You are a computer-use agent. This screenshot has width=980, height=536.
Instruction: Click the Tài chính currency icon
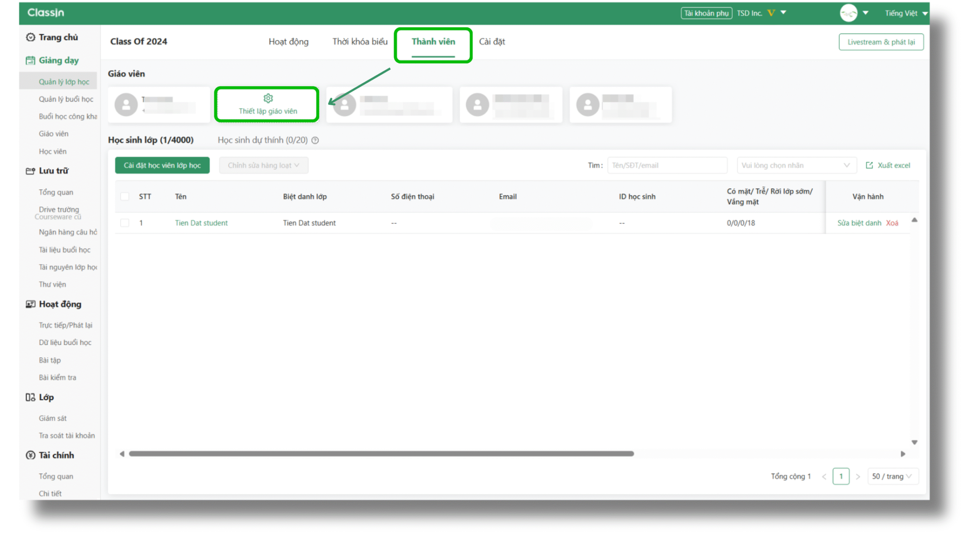[x=30, y=455]
